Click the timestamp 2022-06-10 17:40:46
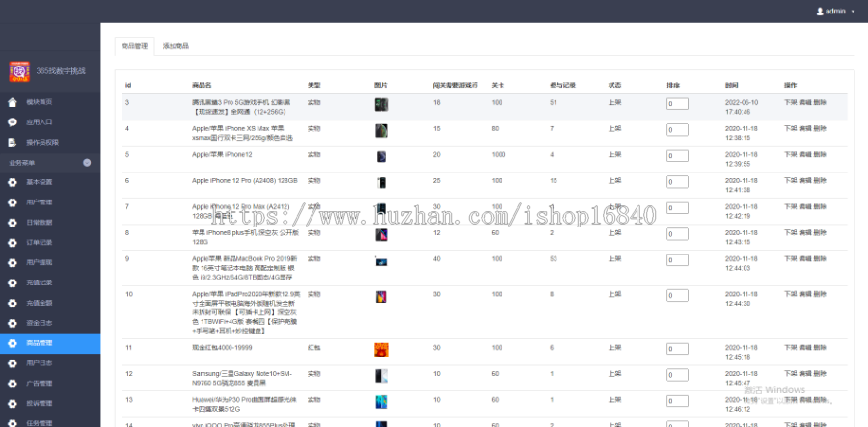868x427 pixels. (741, 107)
